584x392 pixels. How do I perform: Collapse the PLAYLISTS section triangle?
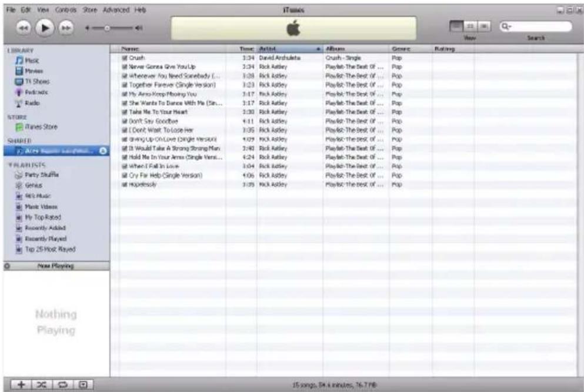point(9,165)
